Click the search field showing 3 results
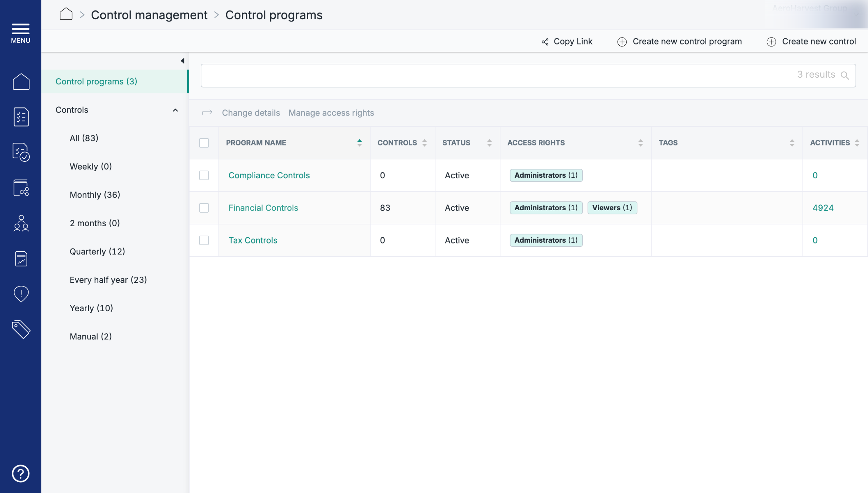Viewport: 868px width, 493px height. tap(528, 76)
